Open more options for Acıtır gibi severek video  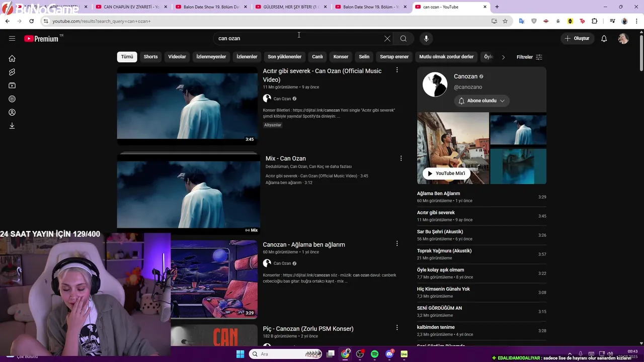(397, 70)
